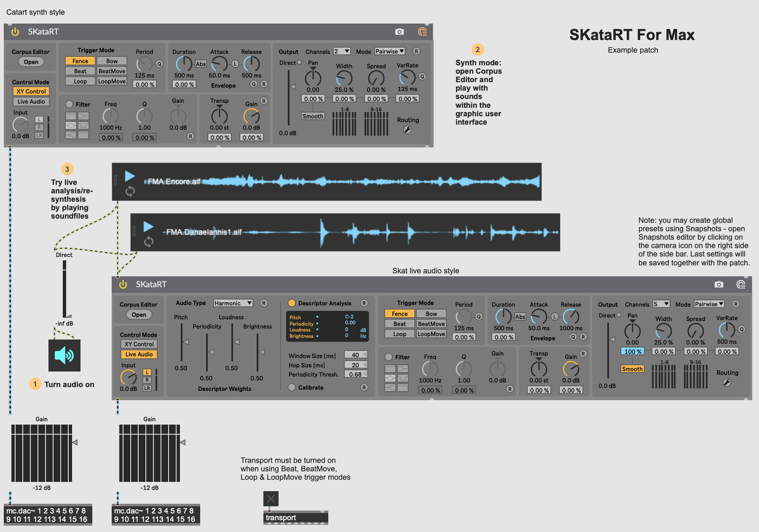Select Loop trigger mode in top SKataRT

[80, 81]
